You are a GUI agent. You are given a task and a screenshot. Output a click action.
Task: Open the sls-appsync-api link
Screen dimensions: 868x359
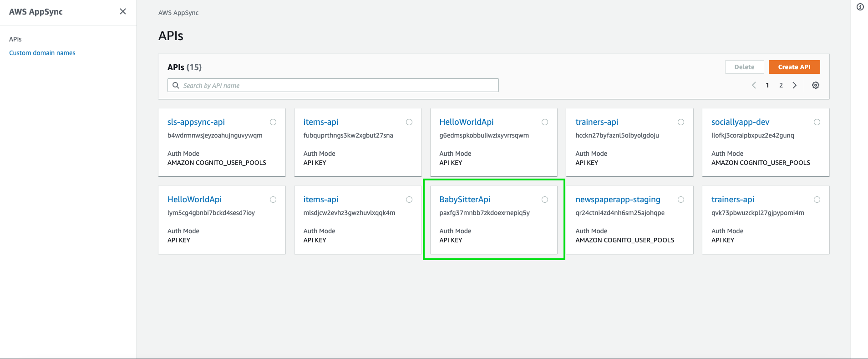(x=196, y=122)
